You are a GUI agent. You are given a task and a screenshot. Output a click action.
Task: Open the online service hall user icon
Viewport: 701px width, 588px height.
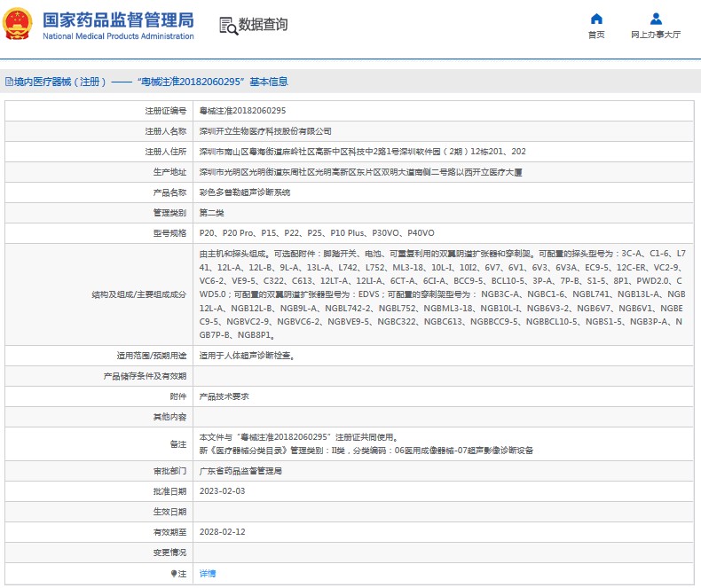pyautogui.click(x=656, y=19)
